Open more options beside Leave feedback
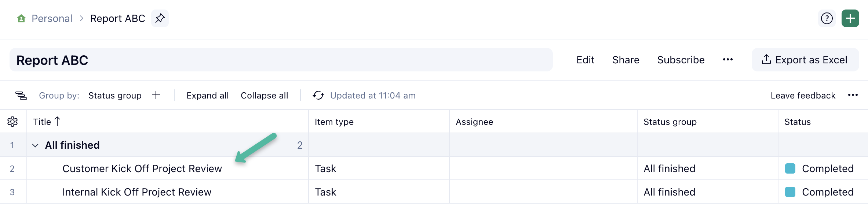868x208 pixels. [x=853, y=95]
